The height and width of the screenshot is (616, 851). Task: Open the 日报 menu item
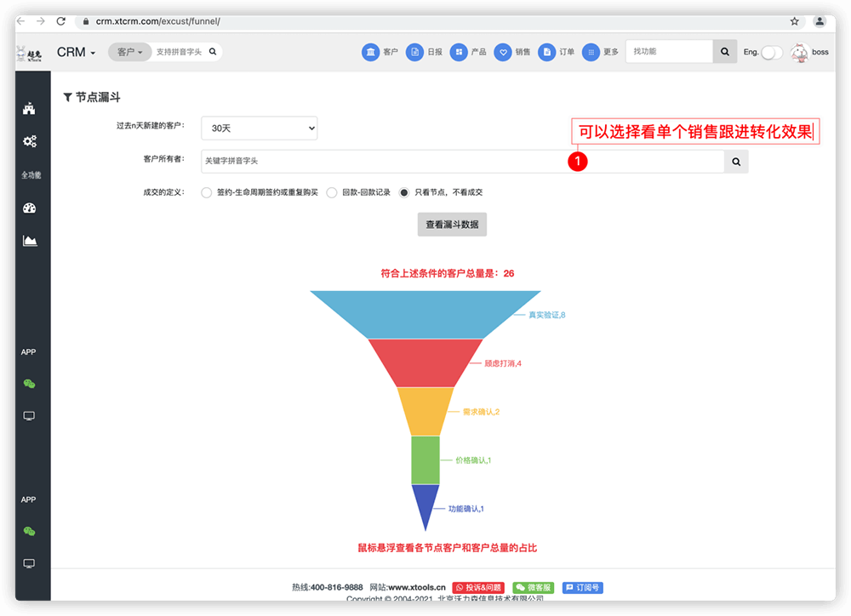pos(434,52)
